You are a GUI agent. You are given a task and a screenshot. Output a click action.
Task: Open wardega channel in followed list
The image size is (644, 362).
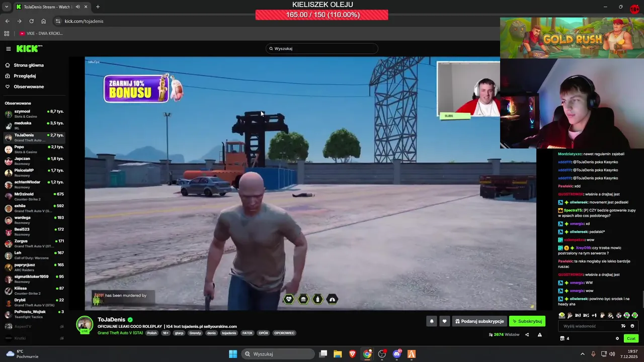click(34, 220)
